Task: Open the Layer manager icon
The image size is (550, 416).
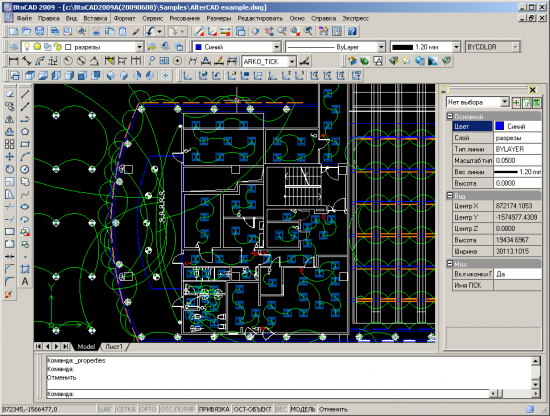Action: [x=13, y=47]
